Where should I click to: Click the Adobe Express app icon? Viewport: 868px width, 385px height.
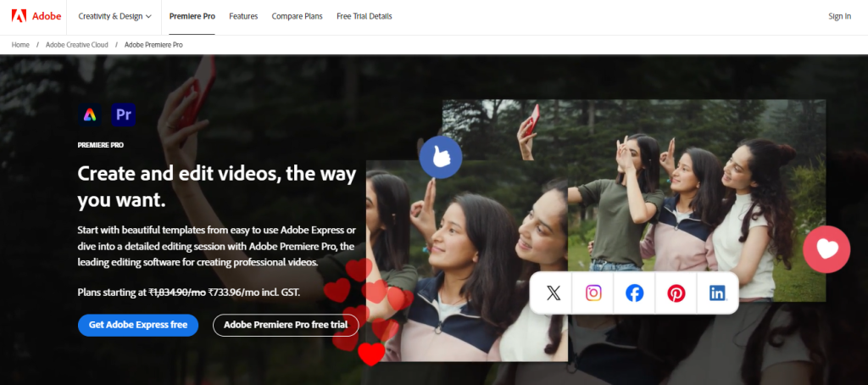pos(90,114)
